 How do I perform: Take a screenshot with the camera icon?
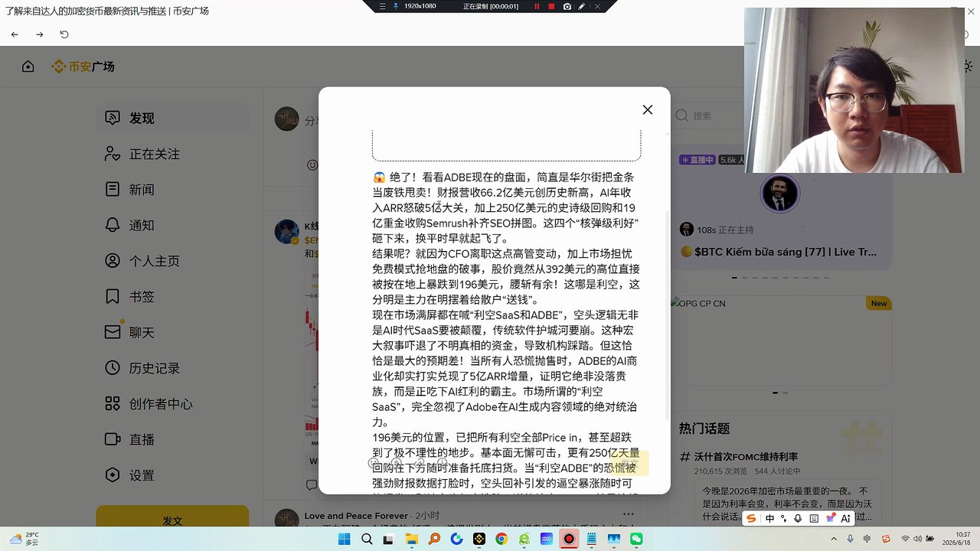567,6
